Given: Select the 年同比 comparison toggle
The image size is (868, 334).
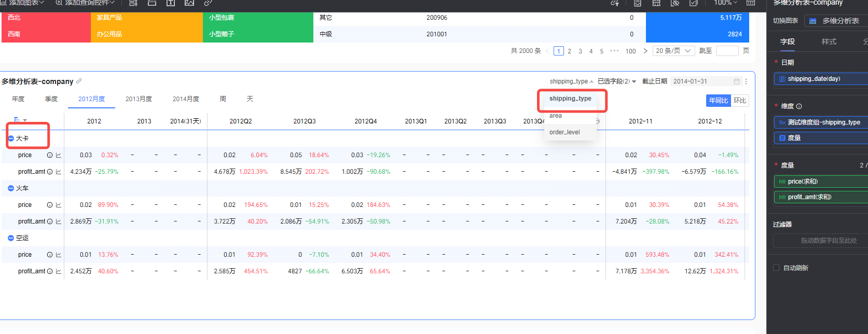Looking at the screenshot, I should tap(719, 101).
